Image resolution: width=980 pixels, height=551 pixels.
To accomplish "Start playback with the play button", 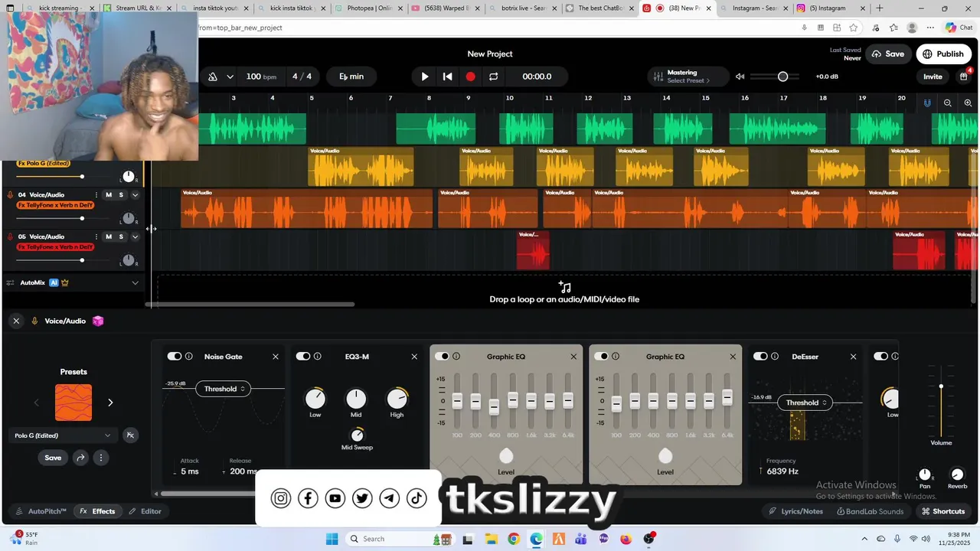I will click(x=425, y=77).
